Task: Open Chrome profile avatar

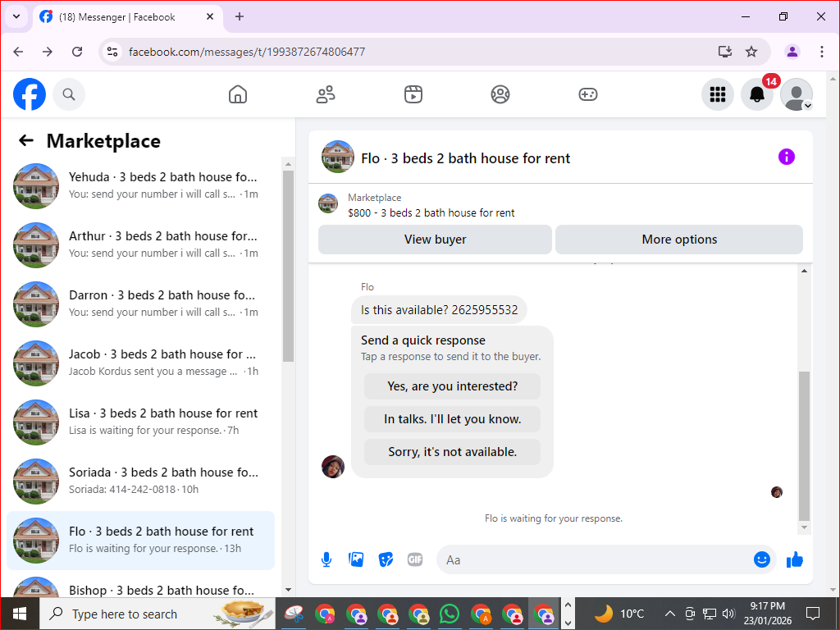Action: [x=792, y=52]
